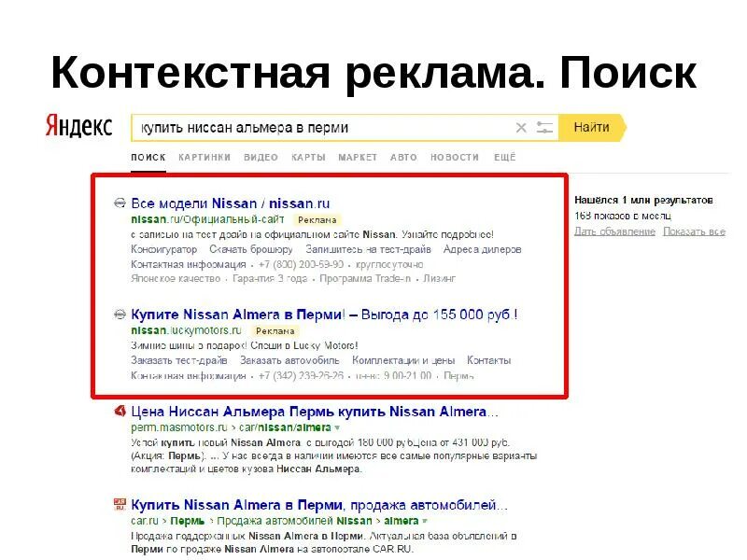Click the car.ru breadcrumb link
The width and height of the screenshot is (747, 560).
pyautogui.click(x=145, y=521)
